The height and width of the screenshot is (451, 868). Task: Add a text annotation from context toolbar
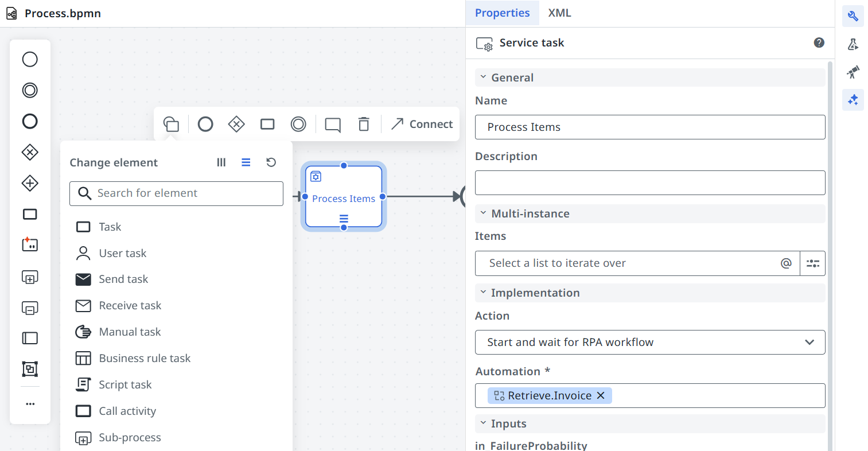pyautogui.click(x=333, y=125)
